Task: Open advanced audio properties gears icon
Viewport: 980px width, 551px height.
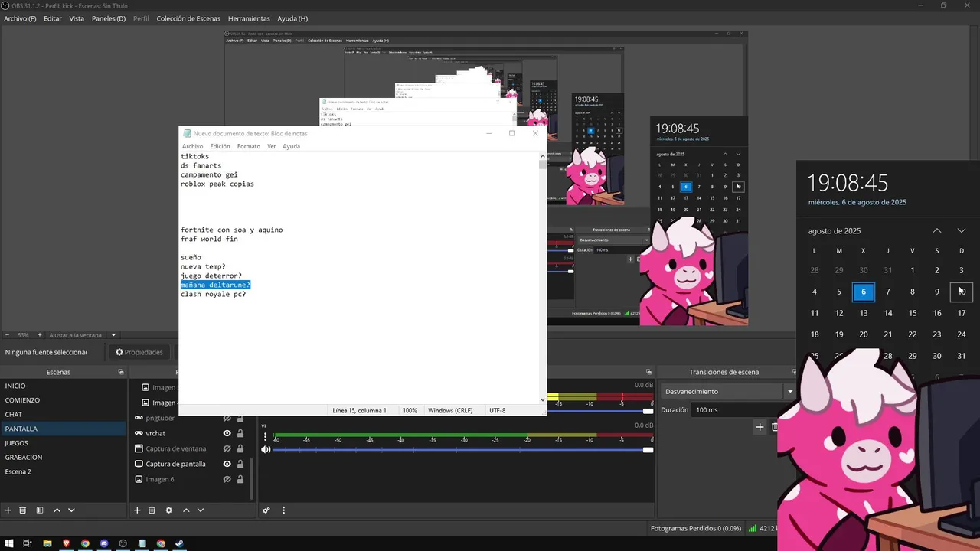Action: 266,510
